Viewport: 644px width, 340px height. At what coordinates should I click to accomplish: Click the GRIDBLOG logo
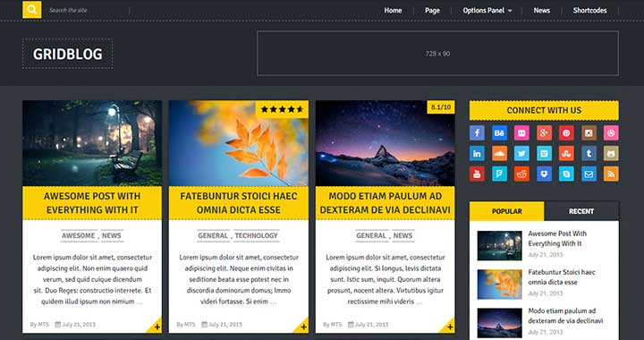point(68,54)
